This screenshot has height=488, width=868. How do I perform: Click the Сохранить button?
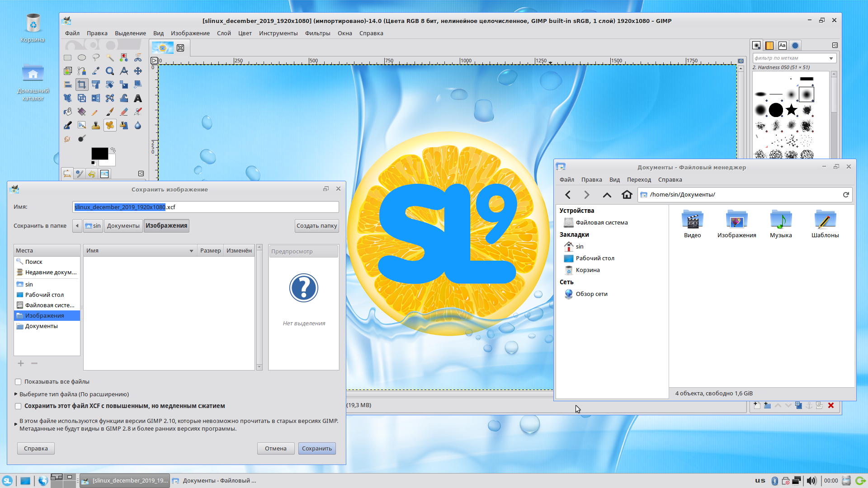(x=316, y=448)
